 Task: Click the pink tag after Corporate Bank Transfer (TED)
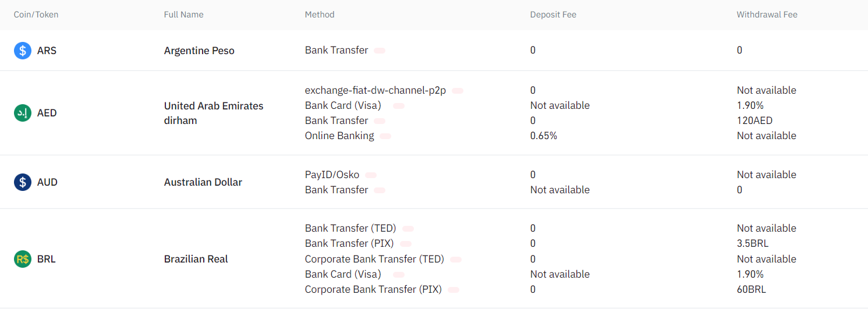click(x=456, y=260)
